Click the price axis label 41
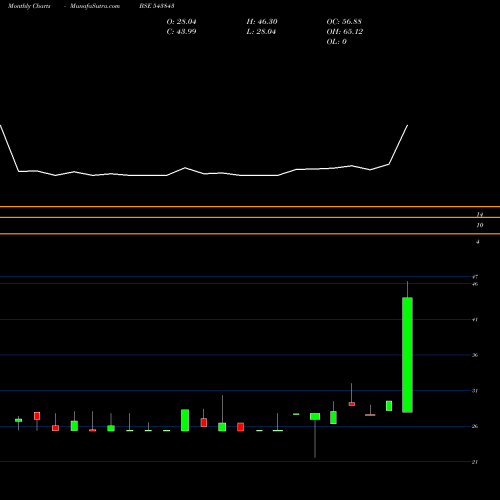The width and height of the screenshot is (500, 500). coord(475,320)
